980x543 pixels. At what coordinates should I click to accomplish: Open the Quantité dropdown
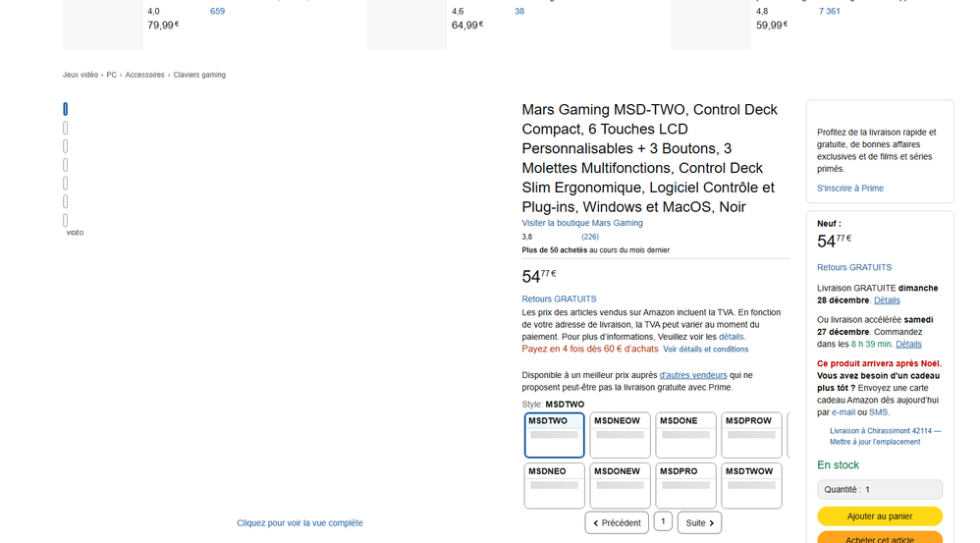click(879, 489)
